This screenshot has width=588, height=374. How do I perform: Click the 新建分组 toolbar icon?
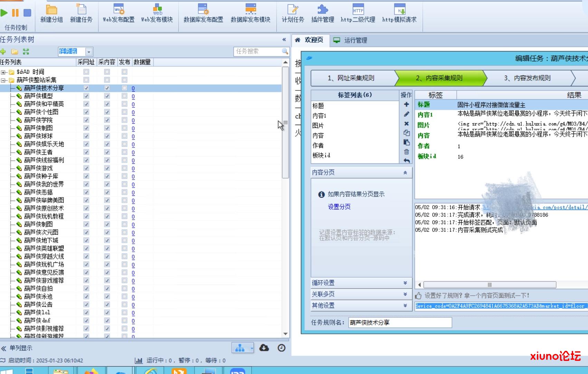tap(51, 13)
